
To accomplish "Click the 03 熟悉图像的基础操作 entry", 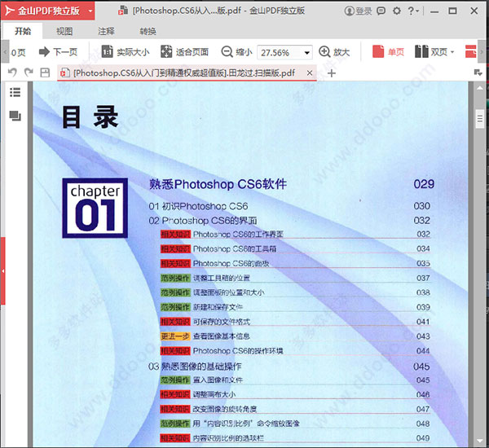I will [195, 367].
